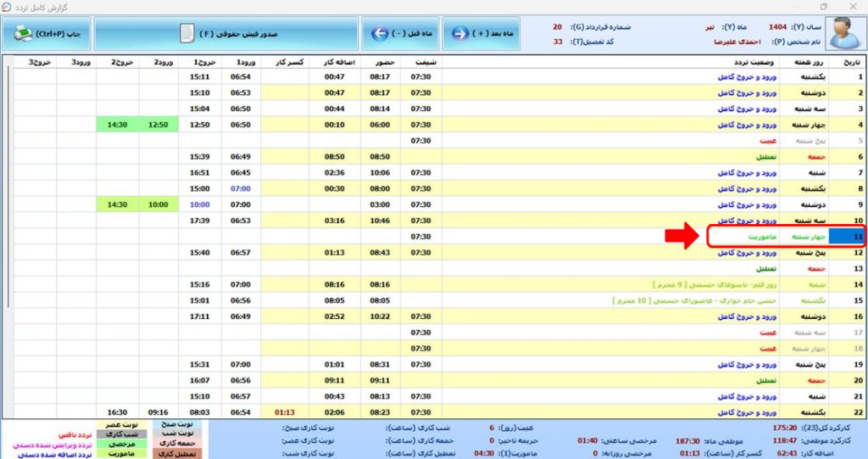Click the payslip document icon
Screen dimensions: 868x459
pyautogui.click(x=186, y=34)
